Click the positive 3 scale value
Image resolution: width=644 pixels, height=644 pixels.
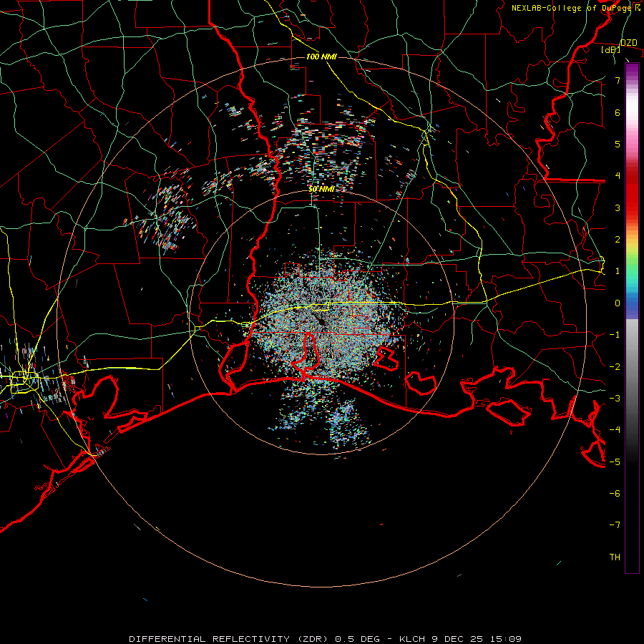coord(618,208)
